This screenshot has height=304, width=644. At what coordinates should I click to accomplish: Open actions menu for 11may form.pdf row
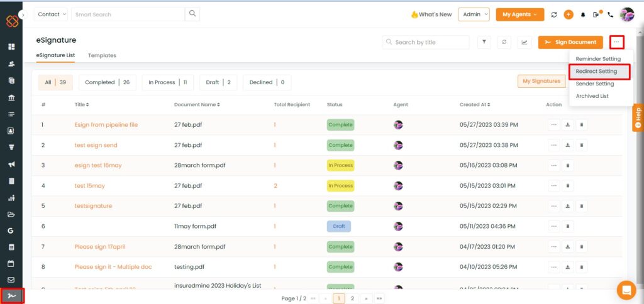point(553,226)
